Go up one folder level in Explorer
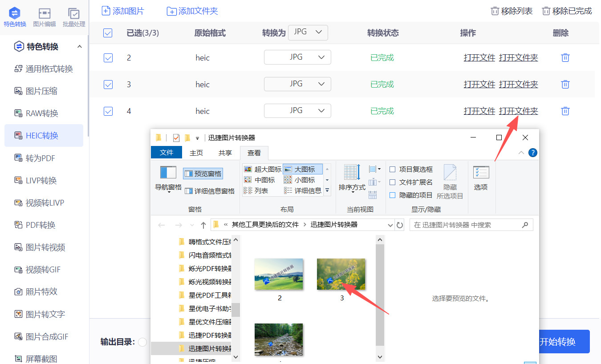601x364 pixels. click(x=203, y=225)
